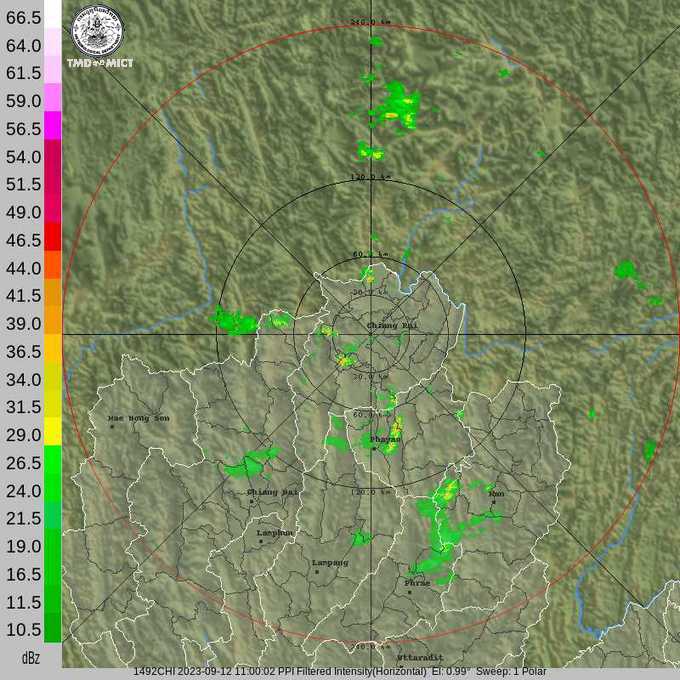Click the dBz unit label
This screenshot has width=680, height=680.
31,658
